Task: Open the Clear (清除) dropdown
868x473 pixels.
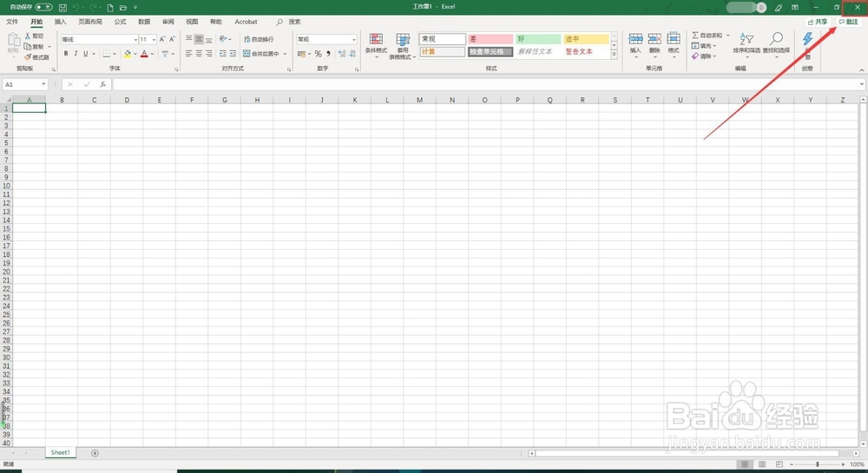Action: click(x=704, y=56)
